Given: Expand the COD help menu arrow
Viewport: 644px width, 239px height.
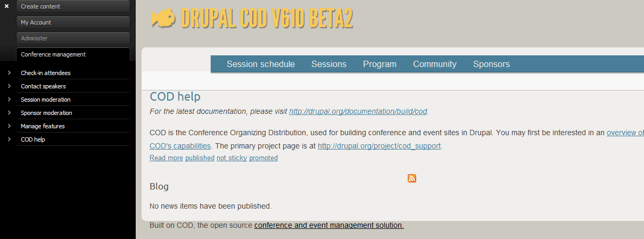Looking at the screenshot, I should tap(10, 139).
